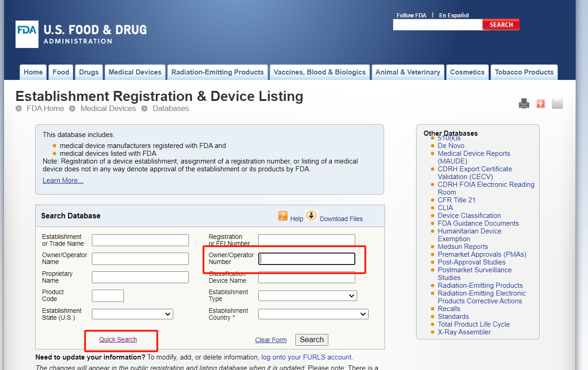
Task: Open the Establishment Type dropdown
Action: (308, 296)
